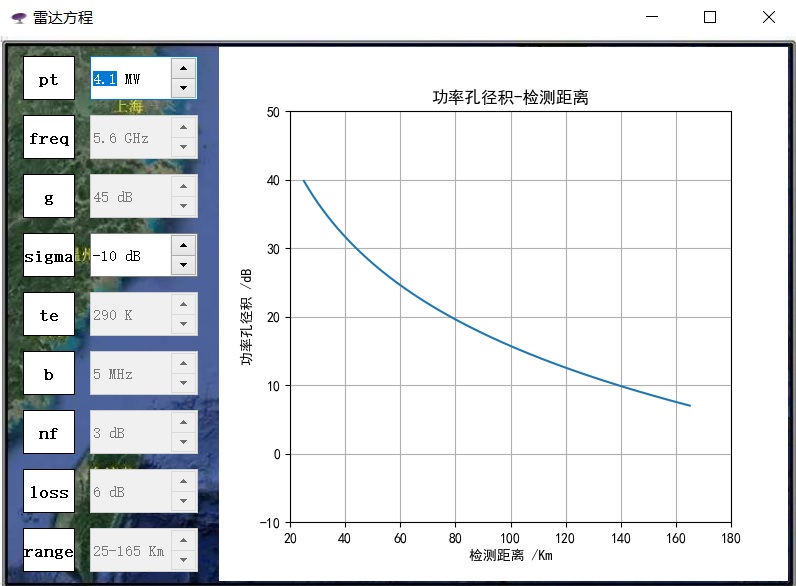This screenshot has height=586, width=796.
Task: Click the y-axis label 功率孔径积 /dB
Action: [246, 316]
